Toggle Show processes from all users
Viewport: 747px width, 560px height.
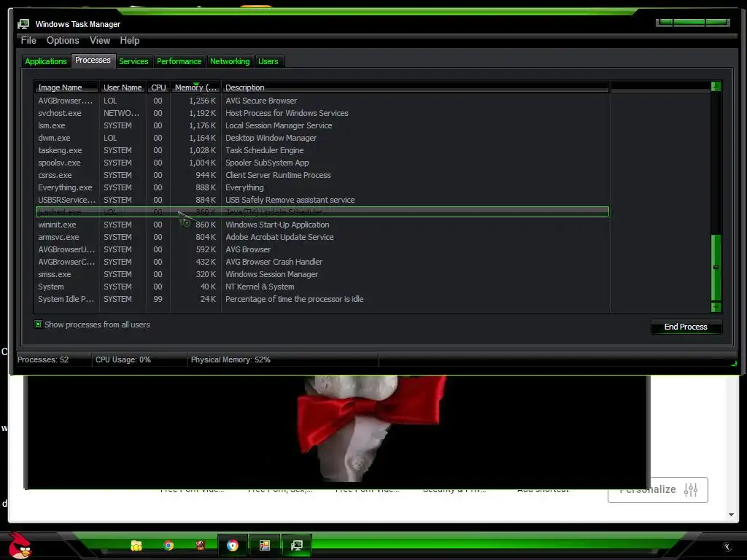pos(39,324)
